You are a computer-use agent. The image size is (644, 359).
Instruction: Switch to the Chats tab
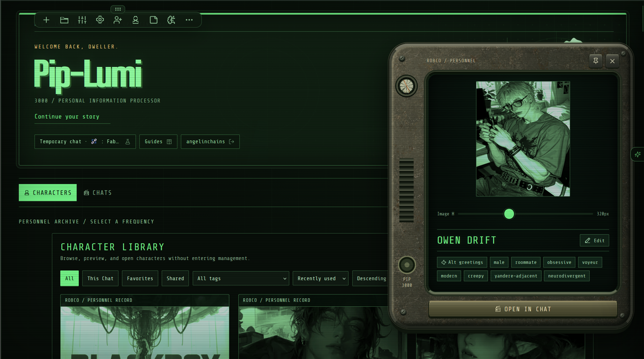coord(98,193)
